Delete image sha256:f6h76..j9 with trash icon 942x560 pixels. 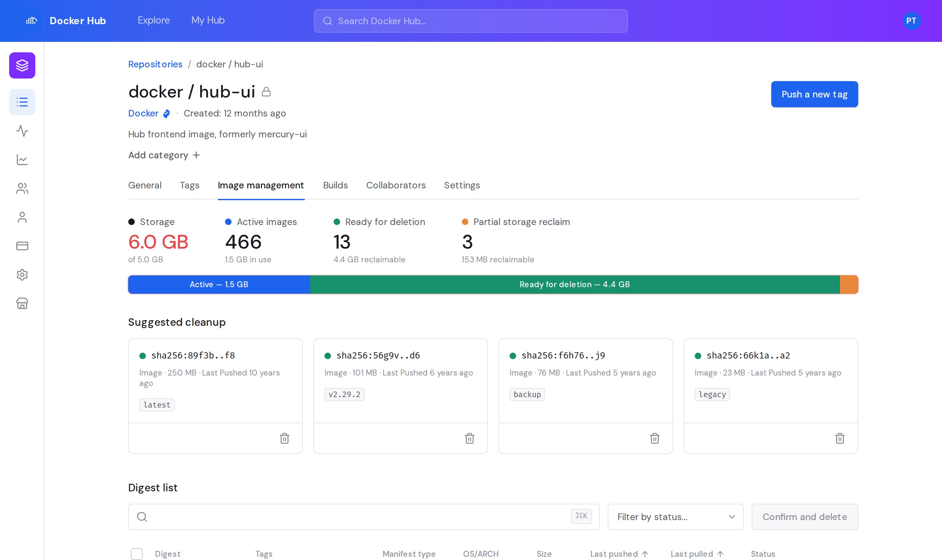click(x=655, y=438)
